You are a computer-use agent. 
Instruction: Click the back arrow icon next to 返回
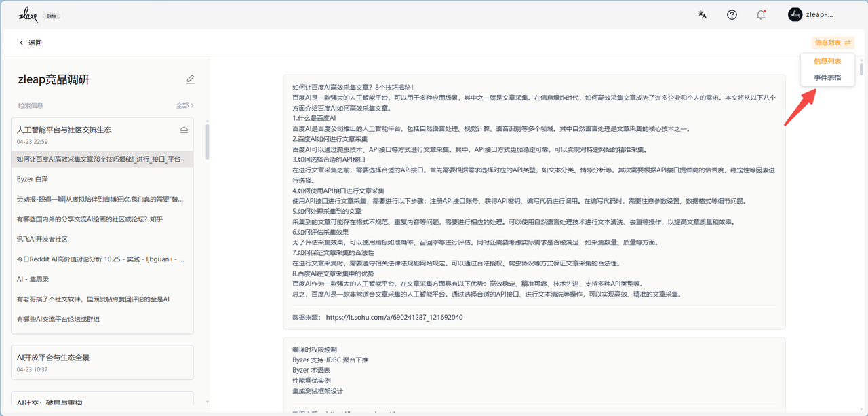coord(21,43)
